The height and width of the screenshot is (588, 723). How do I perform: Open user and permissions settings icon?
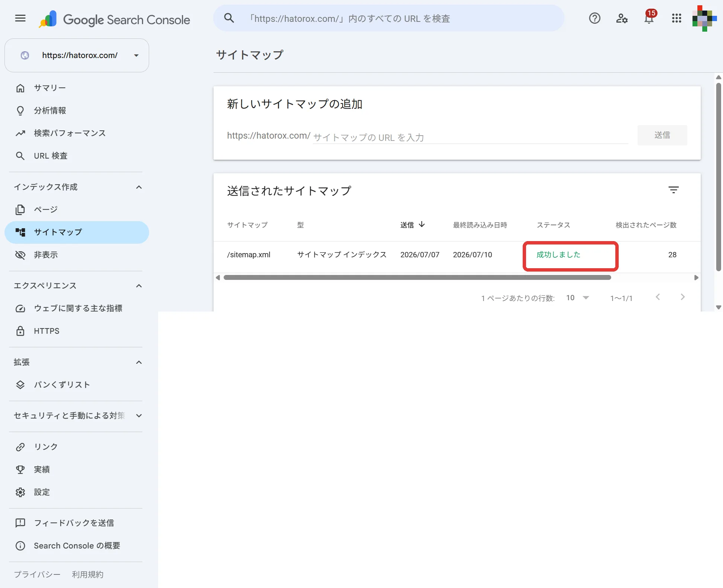(622, 18)
